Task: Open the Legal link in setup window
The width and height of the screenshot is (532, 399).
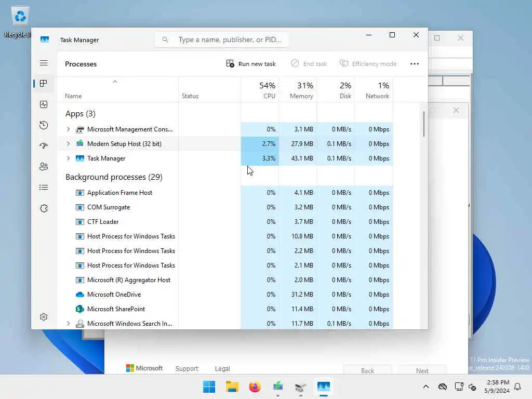Action: click(222, 368)
